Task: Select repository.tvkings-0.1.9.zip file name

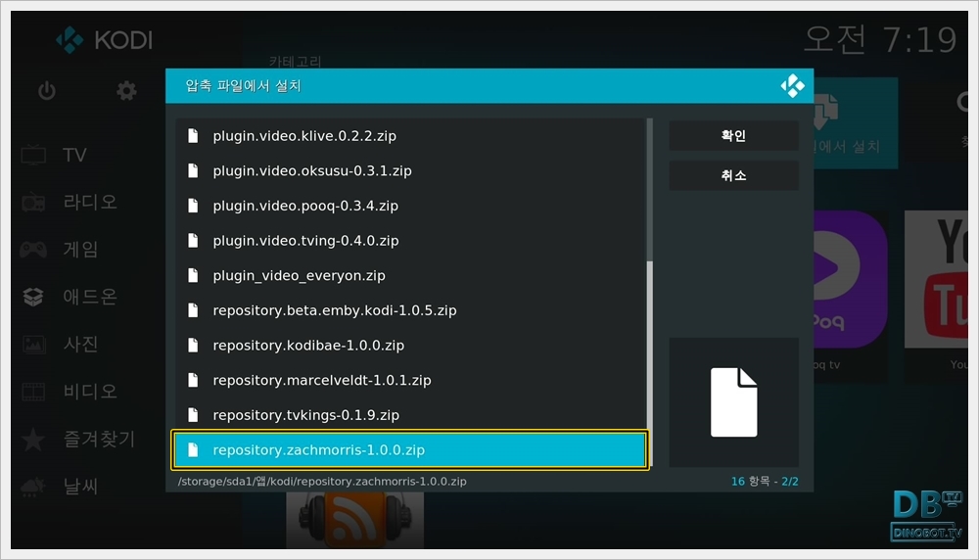Action: tap(305, 416)
